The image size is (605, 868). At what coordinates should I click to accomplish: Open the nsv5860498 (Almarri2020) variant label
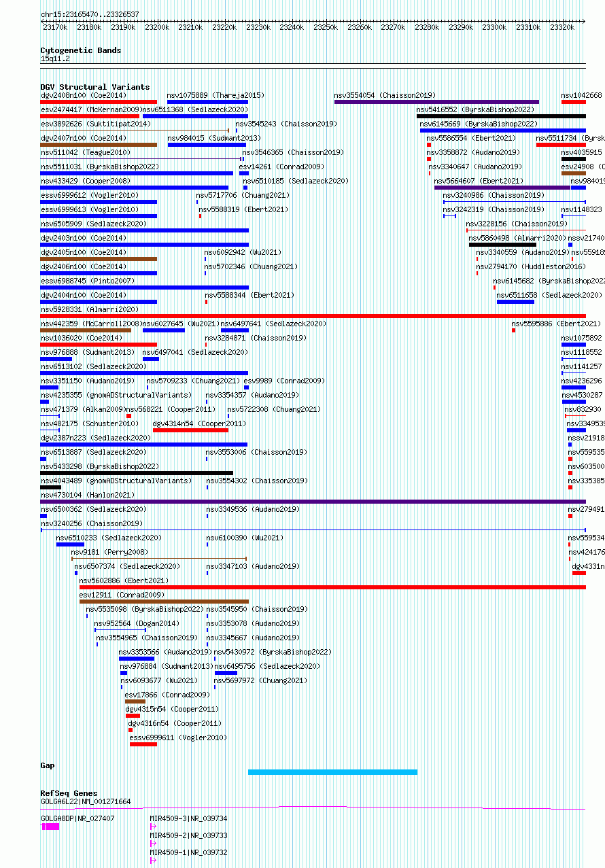pyautogui.click(x=517, y=238)
